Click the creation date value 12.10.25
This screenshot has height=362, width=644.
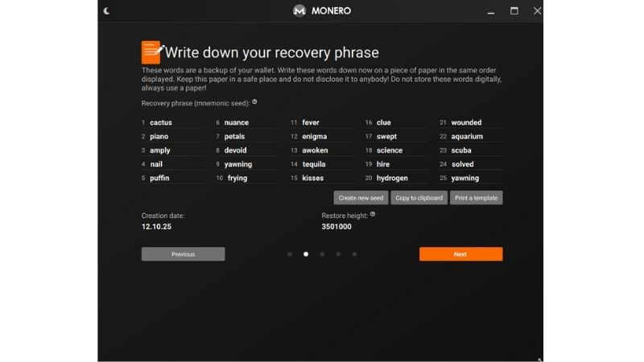[156, 227]
